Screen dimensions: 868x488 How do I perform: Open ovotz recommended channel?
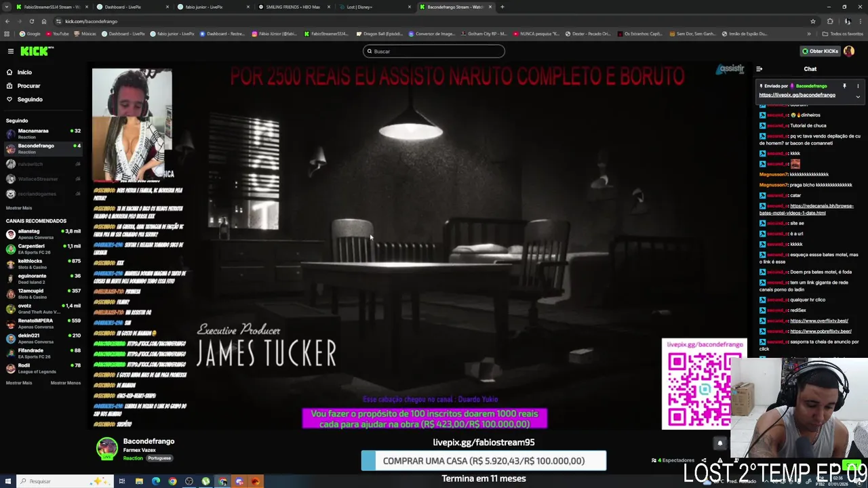click(42, 308)
